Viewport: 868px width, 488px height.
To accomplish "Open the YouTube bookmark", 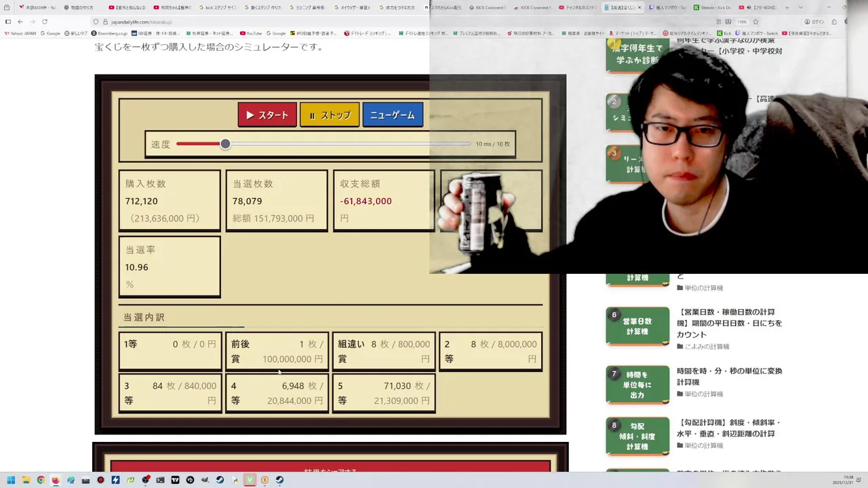I will coord(252,33).
